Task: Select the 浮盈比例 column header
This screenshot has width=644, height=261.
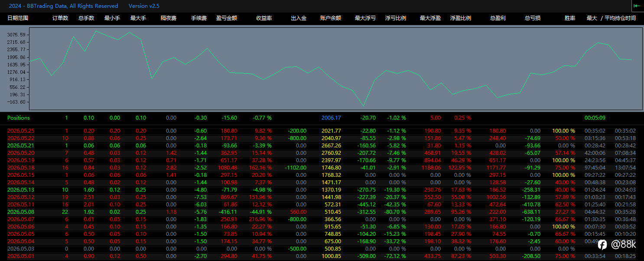Action: point(461,18)
